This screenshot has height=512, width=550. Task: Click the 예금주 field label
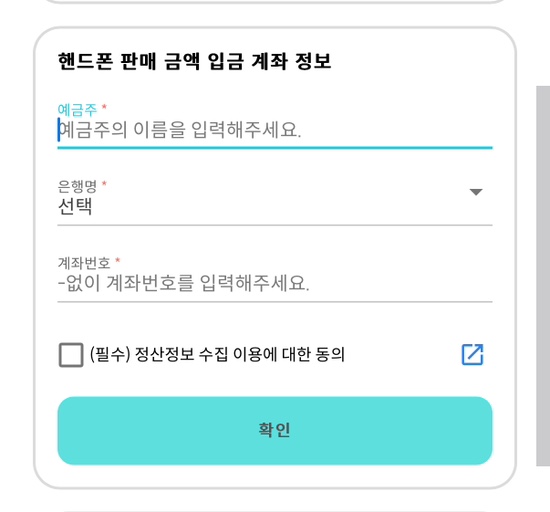point(77,110)
